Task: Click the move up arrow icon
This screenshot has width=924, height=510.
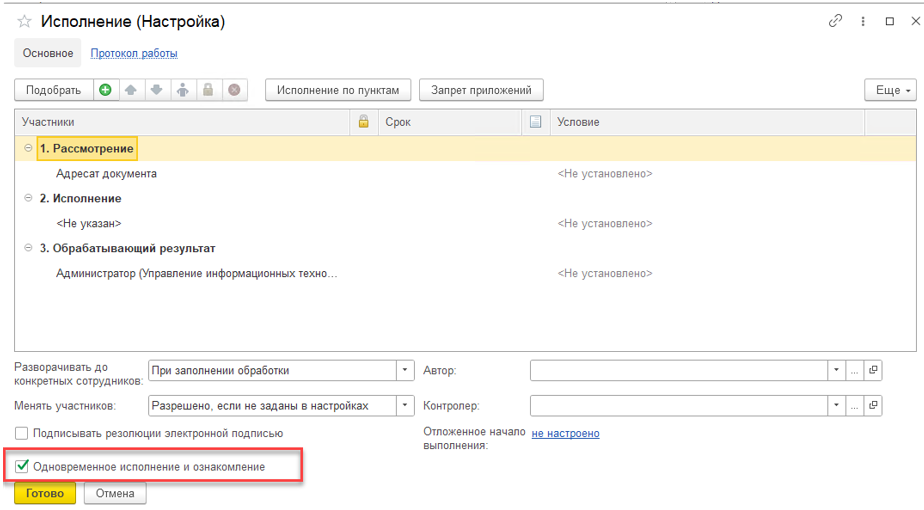Action: 130,90
